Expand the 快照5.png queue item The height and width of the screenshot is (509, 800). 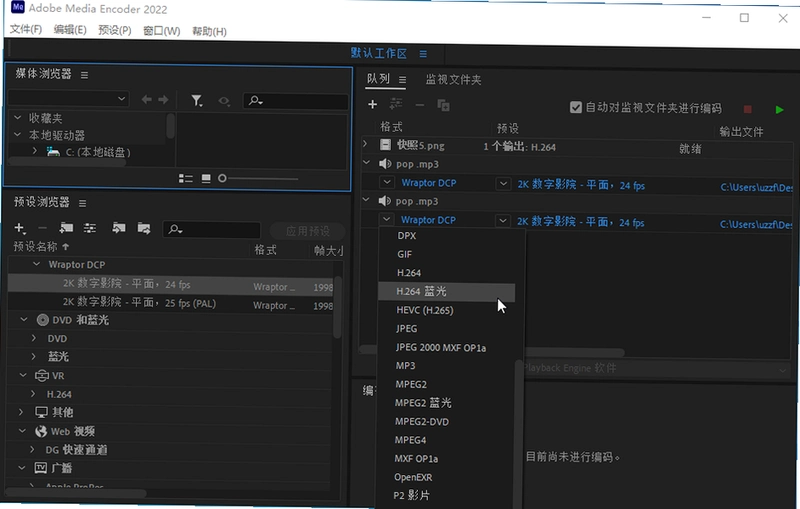point(365,144)
